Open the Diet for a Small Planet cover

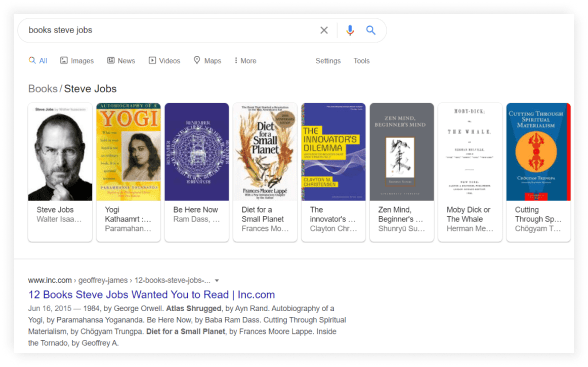click(x=265, y=152)
